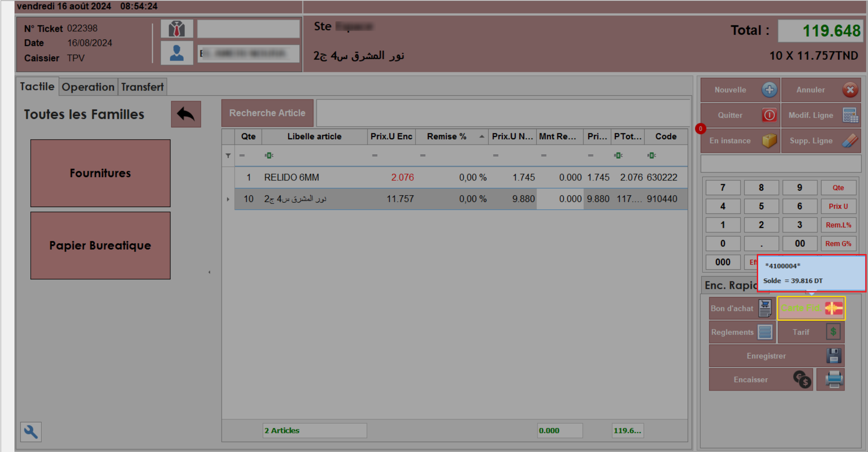Click equals filter operator under Prix.U Enc
Screen dimensions: 868x452
point(375,155)
